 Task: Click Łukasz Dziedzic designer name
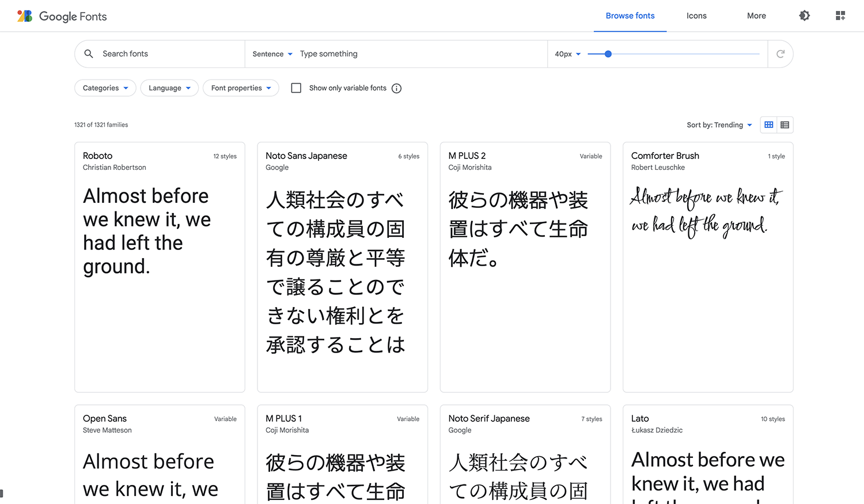(657, 430)
